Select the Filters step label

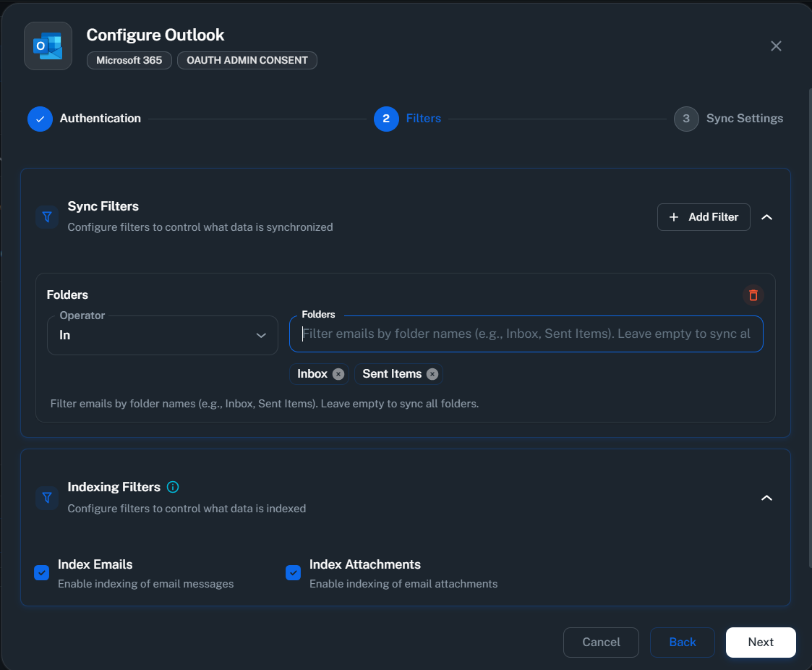pyautogui.click(x=423, y=118)
